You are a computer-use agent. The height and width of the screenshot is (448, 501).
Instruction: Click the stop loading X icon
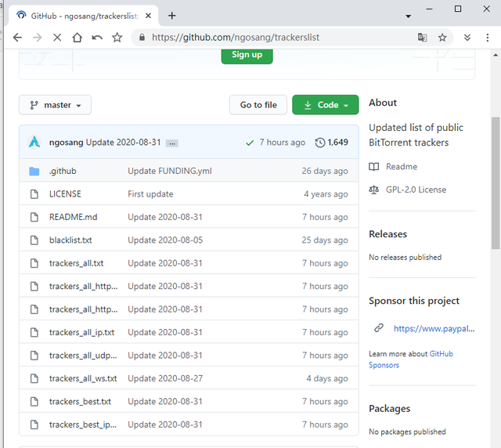point(57,37)
